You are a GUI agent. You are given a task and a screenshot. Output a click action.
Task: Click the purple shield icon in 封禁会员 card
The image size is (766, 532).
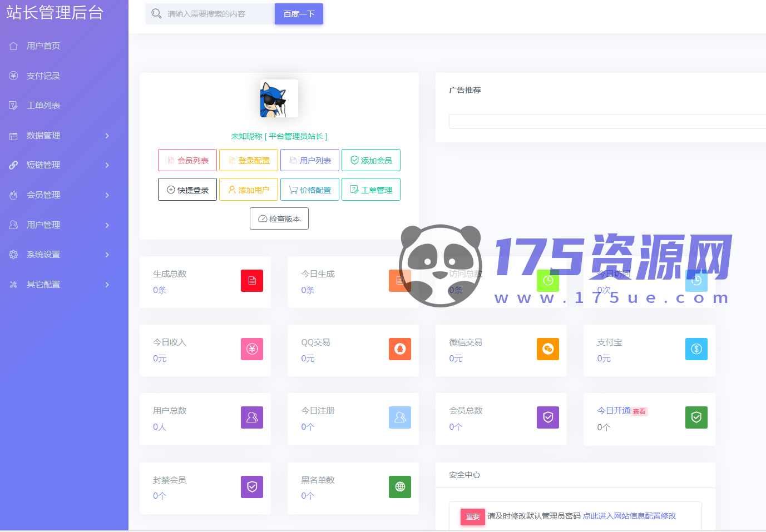(x=252, y=487)
